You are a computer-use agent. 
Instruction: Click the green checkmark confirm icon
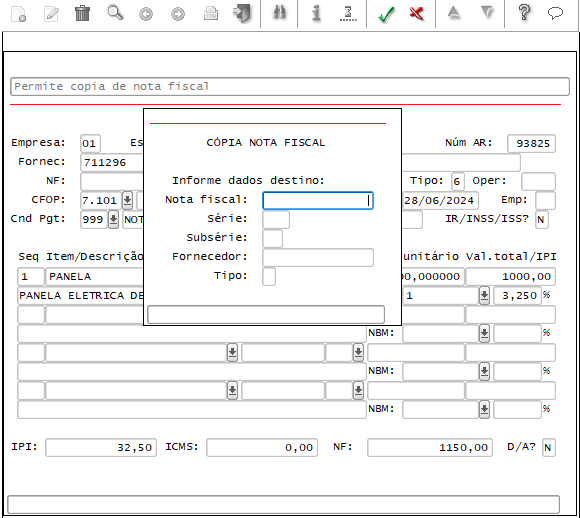click(x=387, y=14)
